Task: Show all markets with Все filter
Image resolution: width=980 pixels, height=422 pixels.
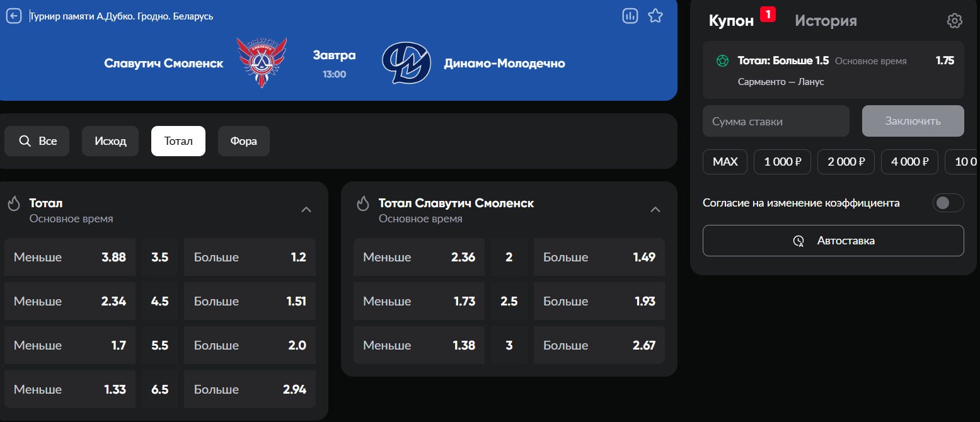Action: [x=37, y=141]
